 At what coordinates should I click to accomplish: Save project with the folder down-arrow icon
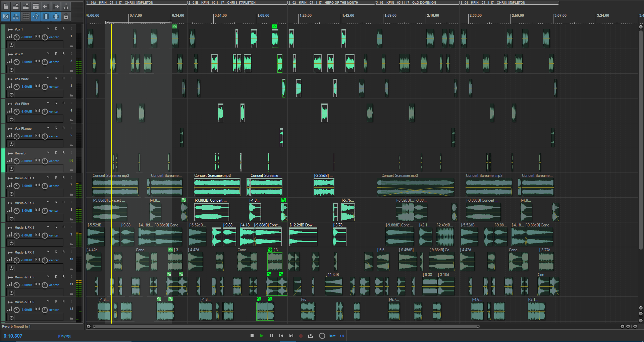pos(26,6)
